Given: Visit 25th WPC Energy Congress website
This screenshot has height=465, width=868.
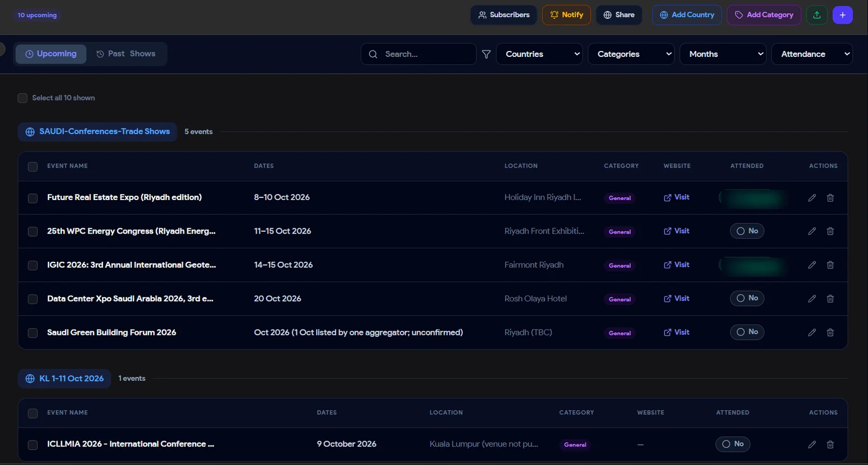Looking at the screenshot, I should point(676,231).
